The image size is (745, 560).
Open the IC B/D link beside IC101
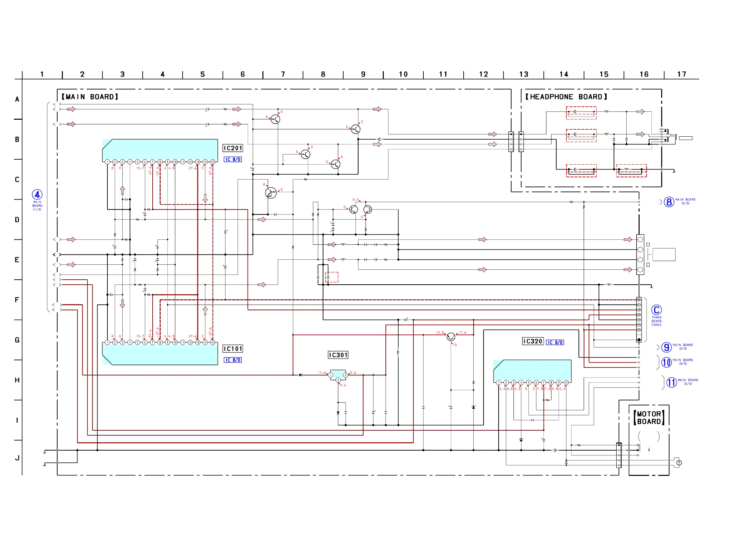[x=232, y=360]
